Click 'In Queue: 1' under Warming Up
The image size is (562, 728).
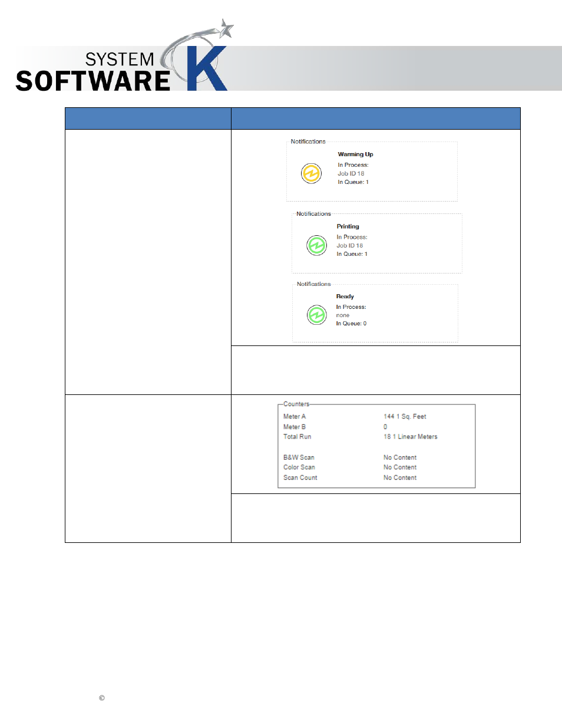pos(353,182)
